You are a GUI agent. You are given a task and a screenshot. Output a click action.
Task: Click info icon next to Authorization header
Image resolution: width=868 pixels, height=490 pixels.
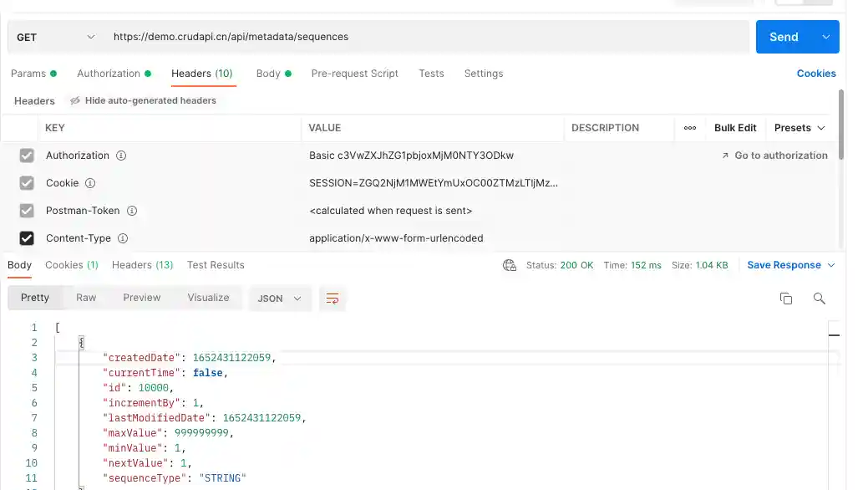click(121, 156)
